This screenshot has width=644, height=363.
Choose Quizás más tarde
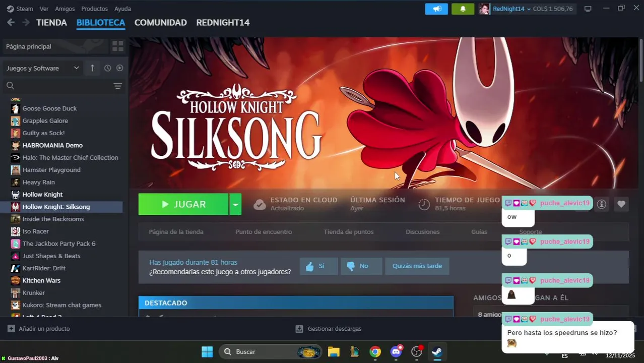[x=417, y=266]
